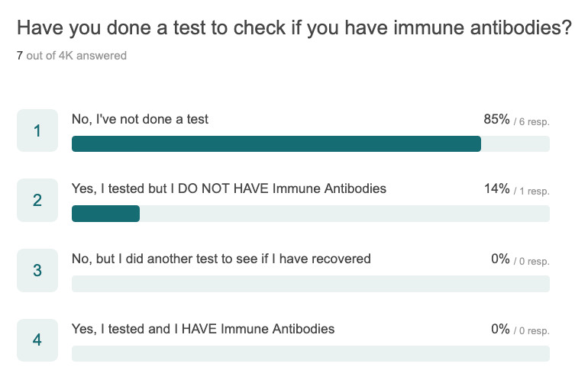Viewport: 588px width, 383px height.
Task: Click the filled 14% progress bar
Action: point(105,214)
